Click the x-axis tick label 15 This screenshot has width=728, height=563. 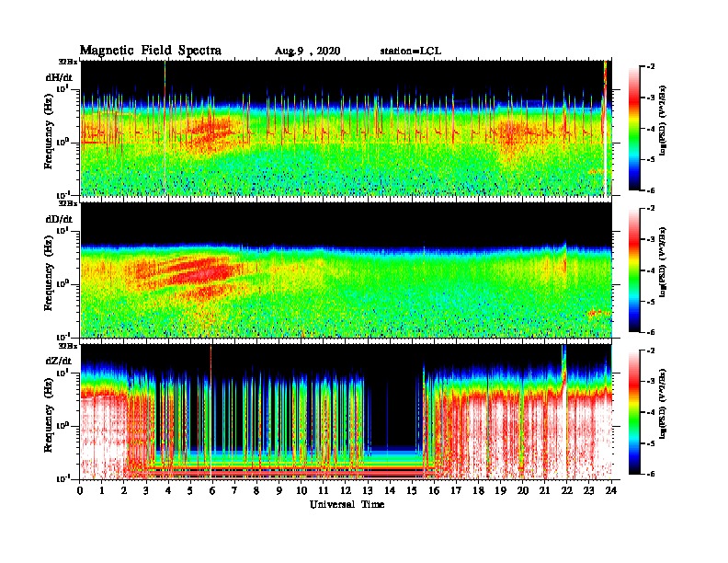pos(412,490)
